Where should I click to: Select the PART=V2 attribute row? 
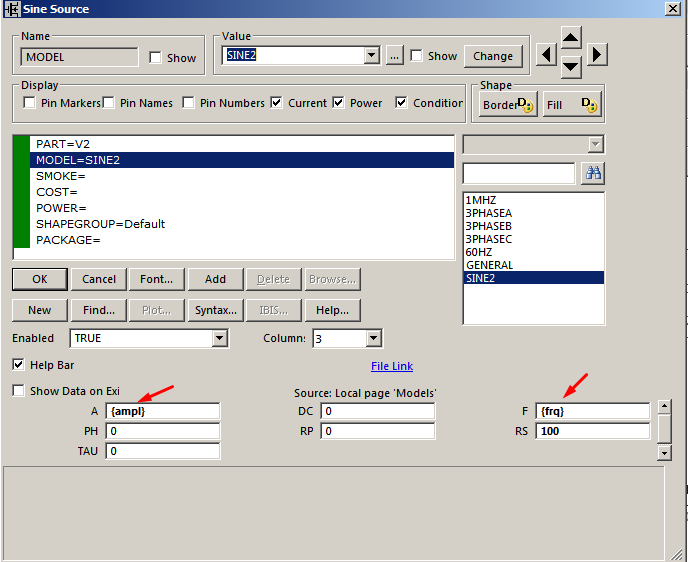tap(242, 144)
